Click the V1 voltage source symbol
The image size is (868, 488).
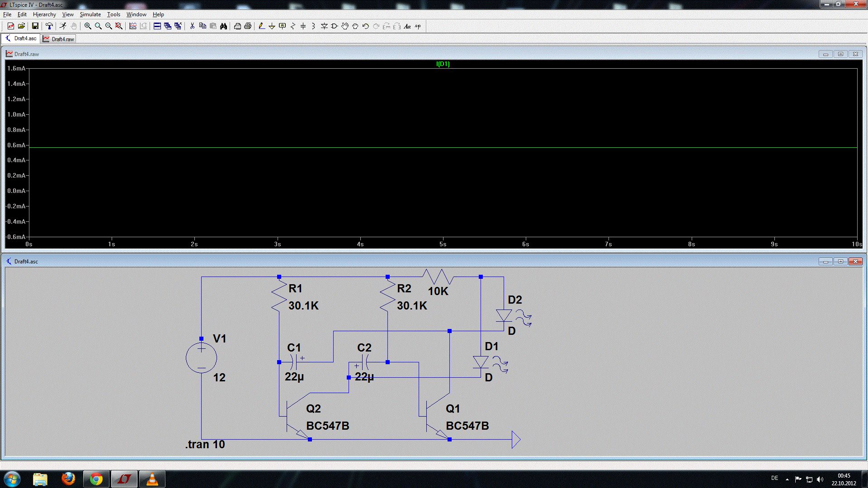201,358
